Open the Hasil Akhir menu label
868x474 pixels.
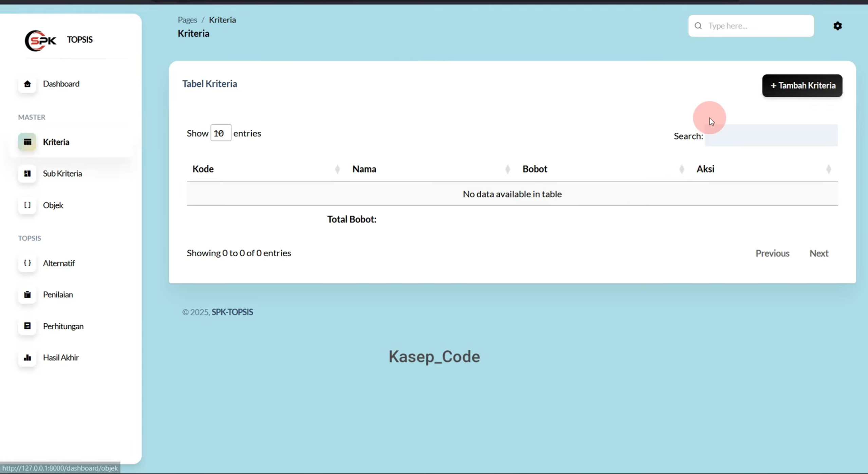coord(61,358)
